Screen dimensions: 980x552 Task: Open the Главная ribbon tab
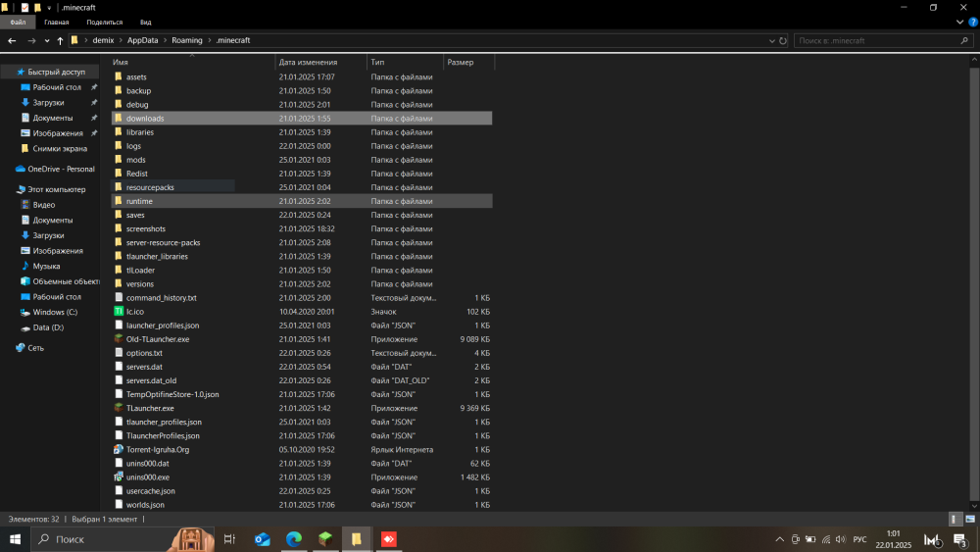(x=56, y=22)
